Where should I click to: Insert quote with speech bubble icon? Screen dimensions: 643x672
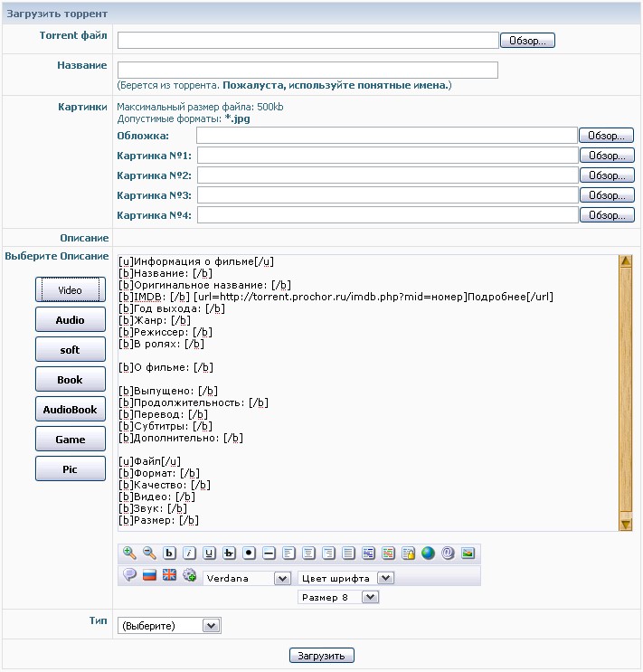point(129,574)
